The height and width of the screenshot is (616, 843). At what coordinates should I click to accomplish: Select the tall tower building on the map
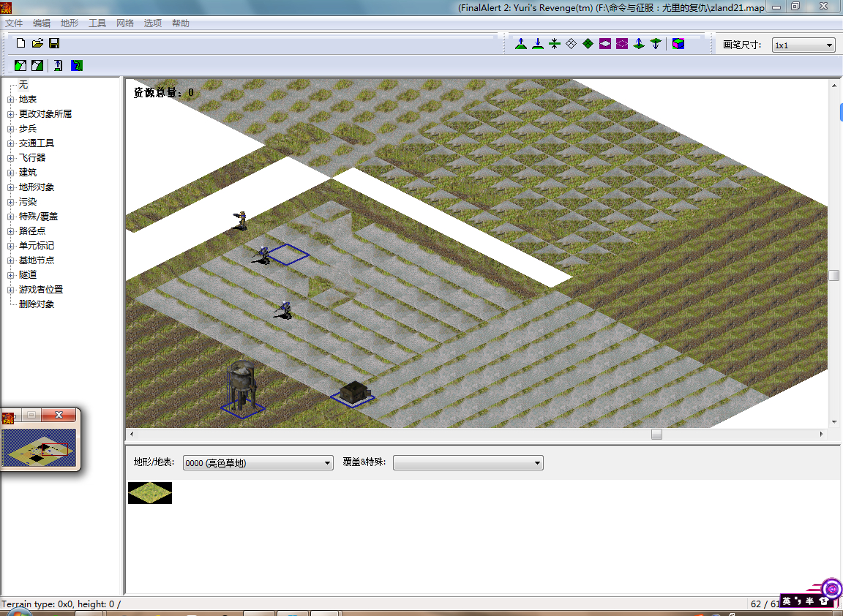click(242, 387)
